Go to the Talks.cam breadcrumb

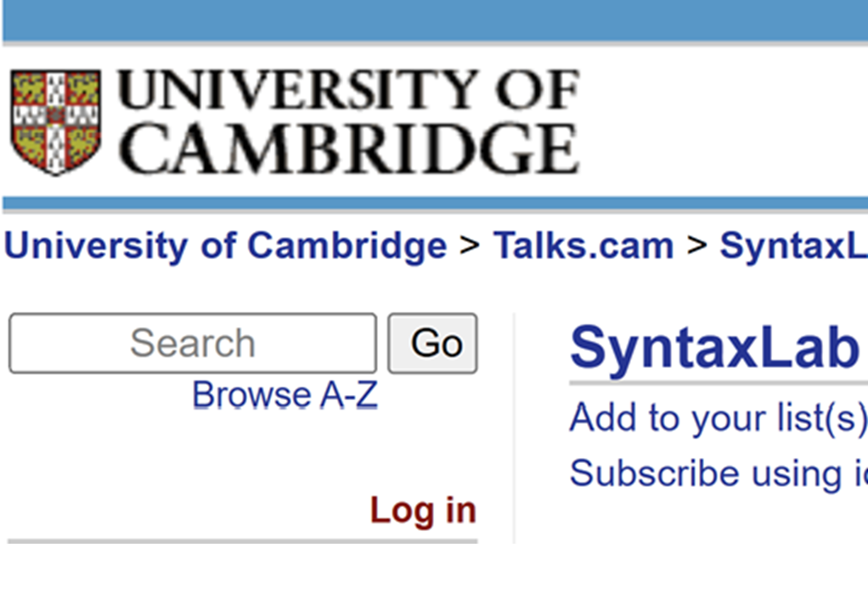click(x=583, y=246)
